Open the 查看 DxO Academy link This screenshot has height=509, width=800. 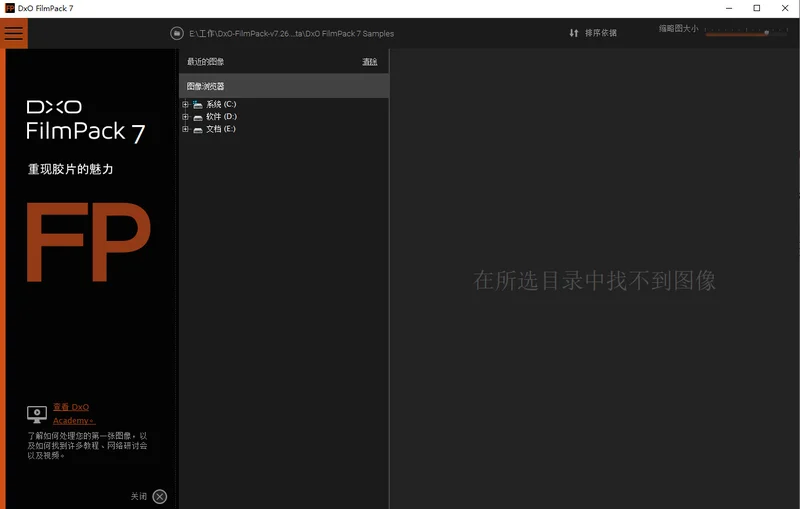click(73, 414)
